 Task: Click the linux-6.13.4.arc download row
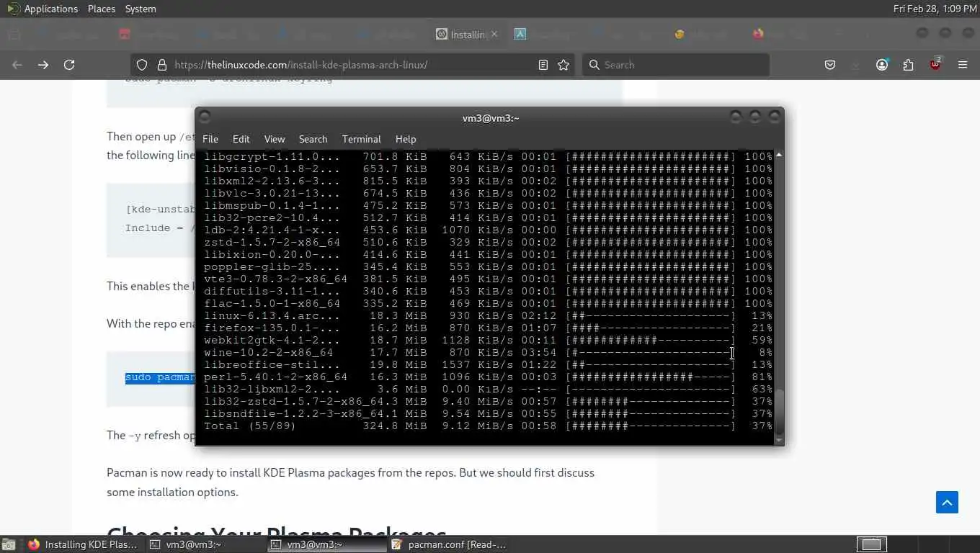(488, 315)
